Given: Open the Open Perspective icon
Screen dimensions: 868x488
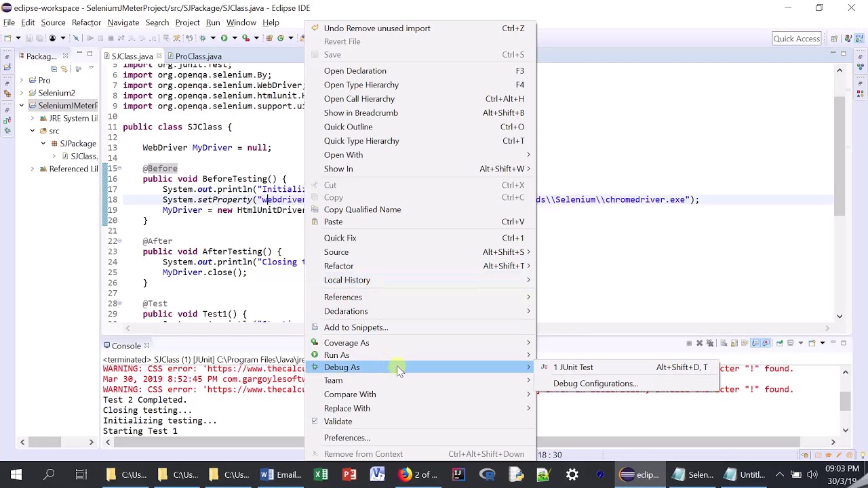Looking at the screenshot, I should pyautogui.click(x=835, y=39).
